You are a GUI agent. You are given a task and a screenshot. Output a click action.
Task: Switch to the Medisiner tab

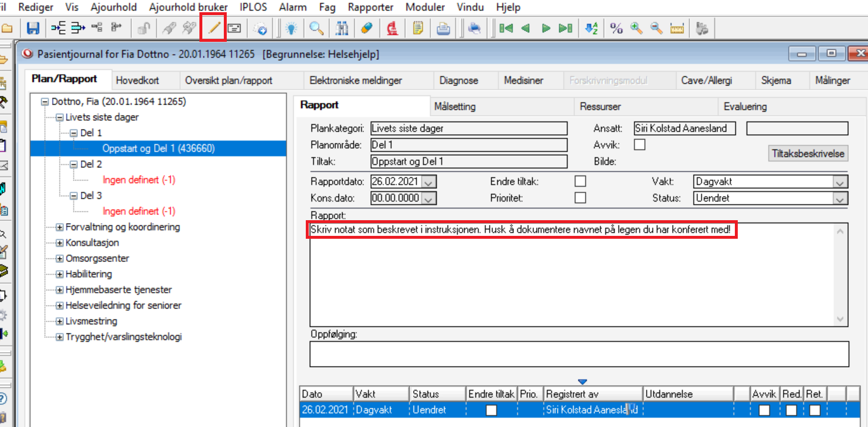coord(524,81)
